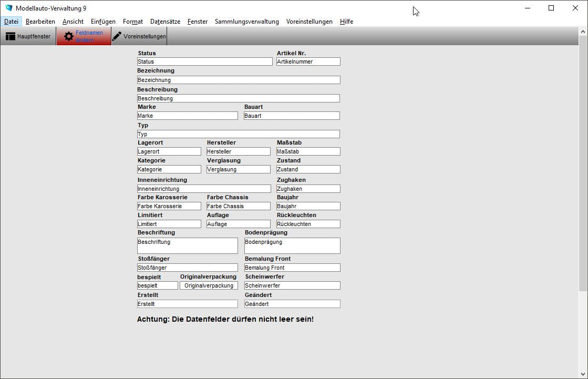Open the Bearbeiten menu
This screenshot has width=588, height=379.
pos(40,22)
